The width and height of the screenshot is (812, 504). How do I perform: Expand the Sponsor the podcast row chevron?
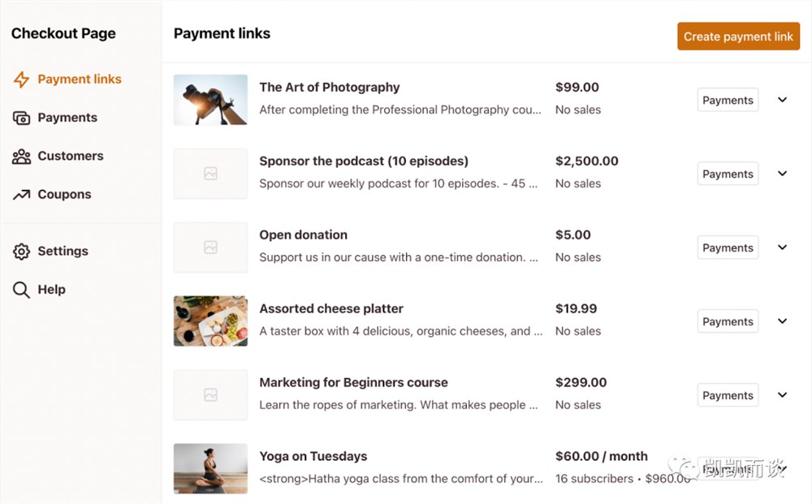coord(783,174)
